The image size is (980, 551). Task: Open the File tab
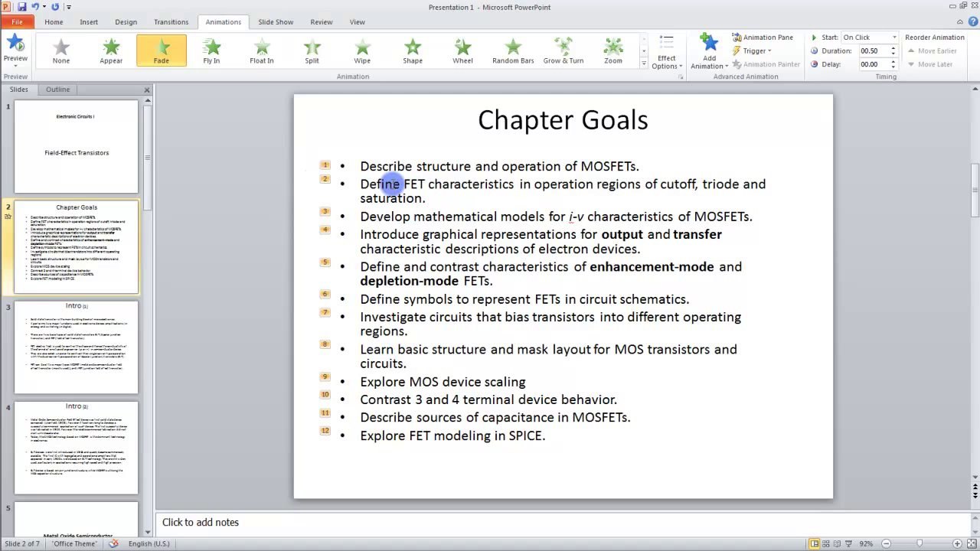(x=17, y=22)
